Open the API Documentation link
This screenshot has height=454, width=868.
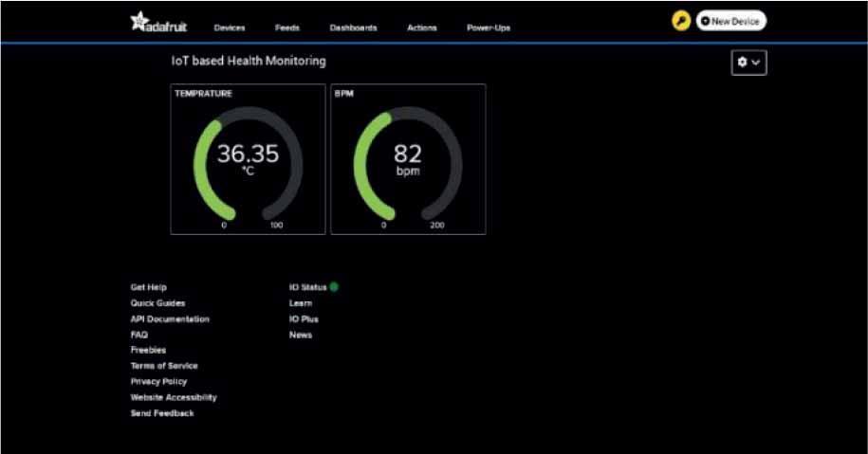170,319
